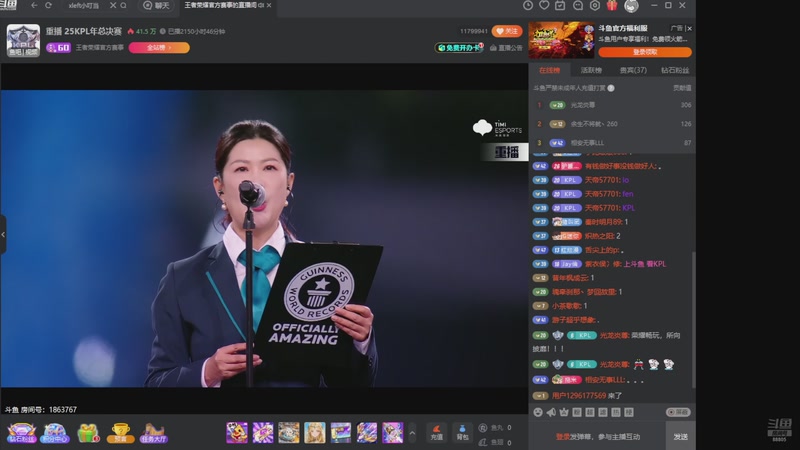Select the second gift in the gift bar
Viewport: 800px width, 450px height.
click(263, 433)
